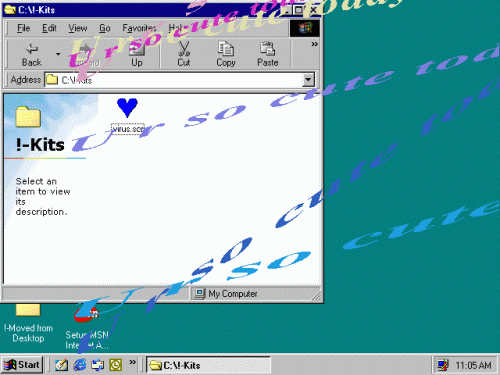Show more toolbar buttons chevron
The image size is (500, 375).
coord(314,44)
